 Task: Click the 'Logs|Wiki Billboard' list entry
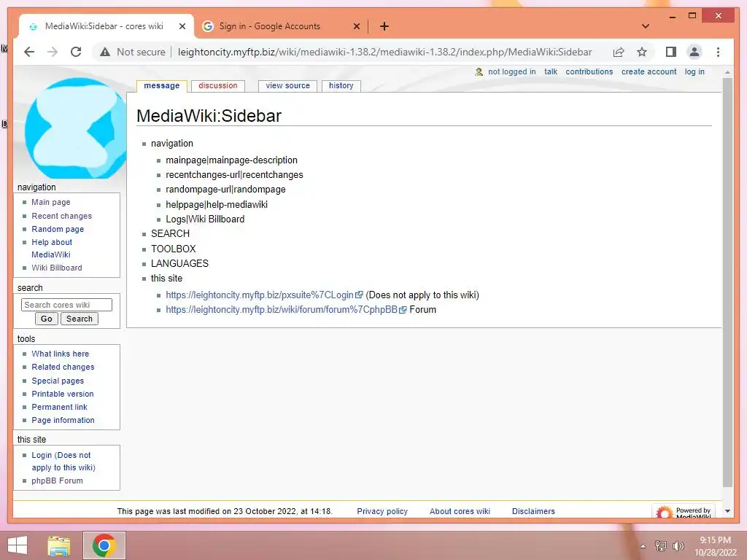(205, 219)
